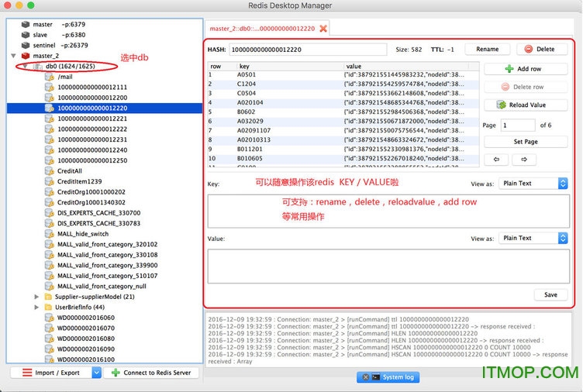Open the Value View as dropdown
The image size is (583, 392).
533,238
